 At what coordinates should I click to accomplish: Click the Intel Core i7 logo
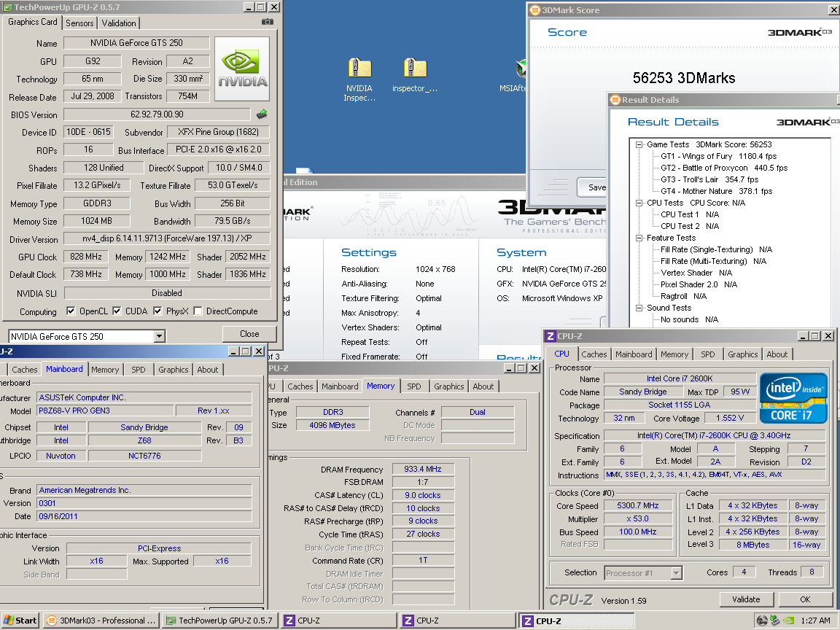793,398
